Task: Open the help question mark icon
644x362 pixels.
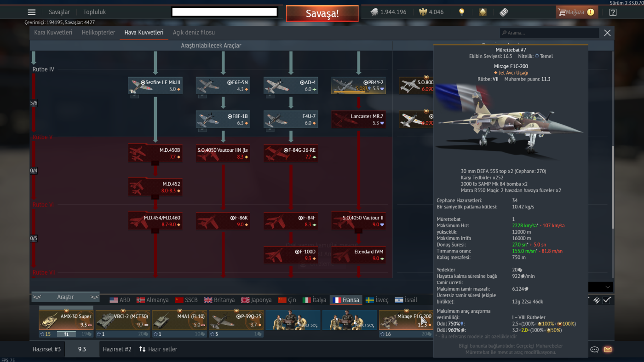Action: (x=613, y=12)
